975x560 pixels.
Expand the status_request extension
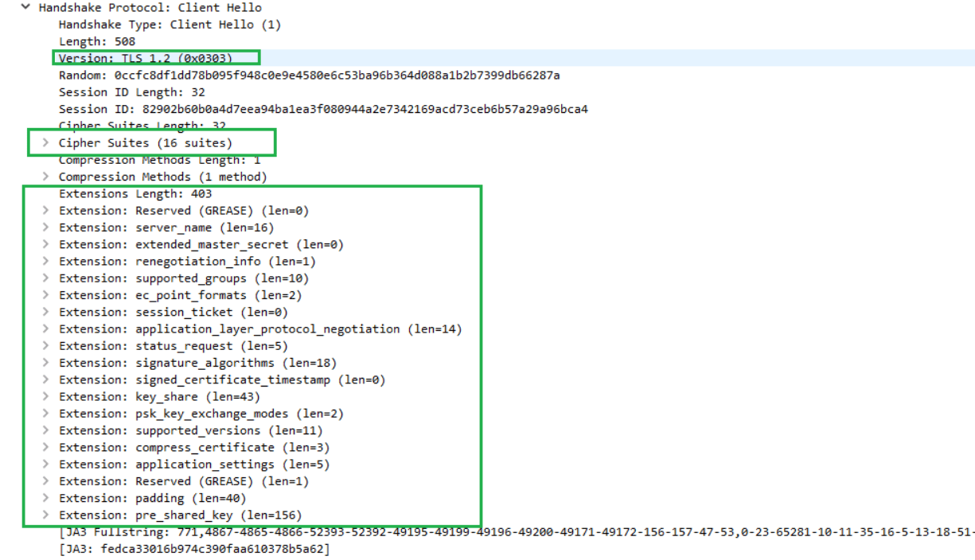point(45,346)
